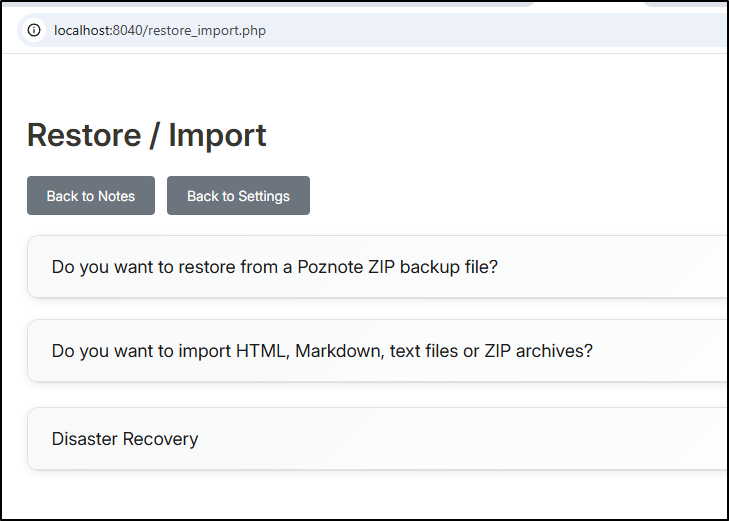Click the word "Import" in the page heading
The width and height of the screenshot is (729, 521).
coord(218,135)
